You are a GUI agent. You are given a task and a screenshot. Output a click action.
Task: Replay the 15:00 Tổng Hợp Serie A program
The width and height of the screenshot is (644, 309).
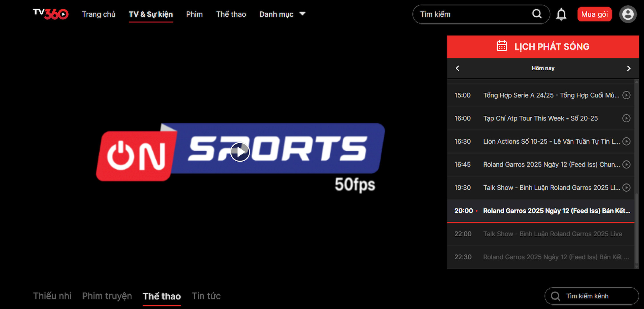[x=626, y=95]
